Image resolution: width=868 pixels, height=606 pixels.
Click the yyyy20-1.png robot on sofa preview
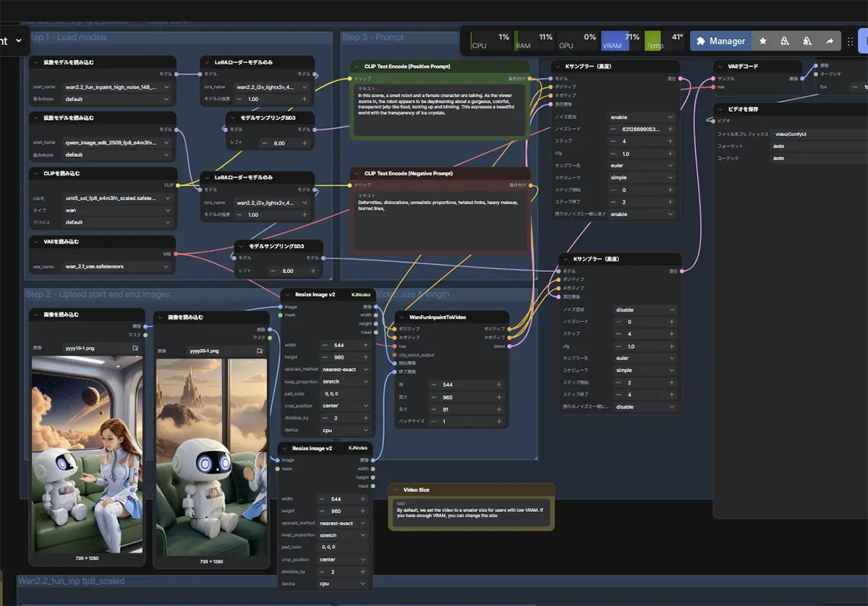(x=211, y=457)
